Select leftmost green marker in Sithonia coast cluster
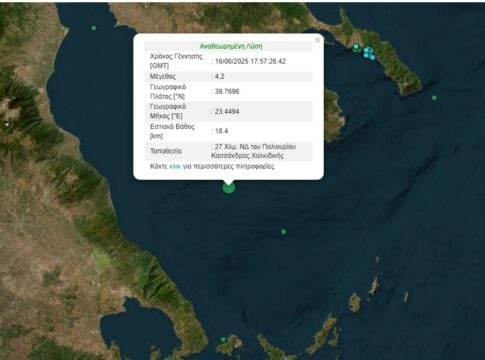Image resolution: width=485 pixels, height=360 pixels. pyautogui.click(x=356, y=46)
